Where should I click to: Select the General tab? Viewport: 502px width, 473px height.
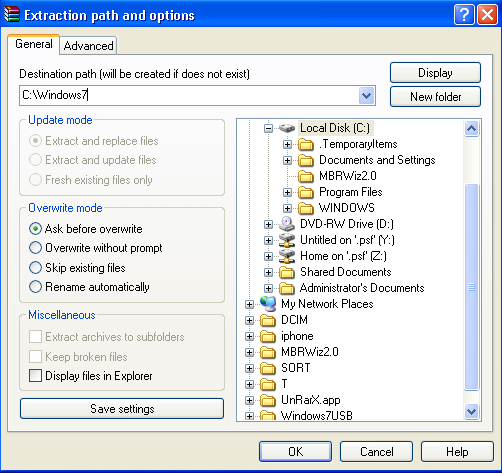34,44
